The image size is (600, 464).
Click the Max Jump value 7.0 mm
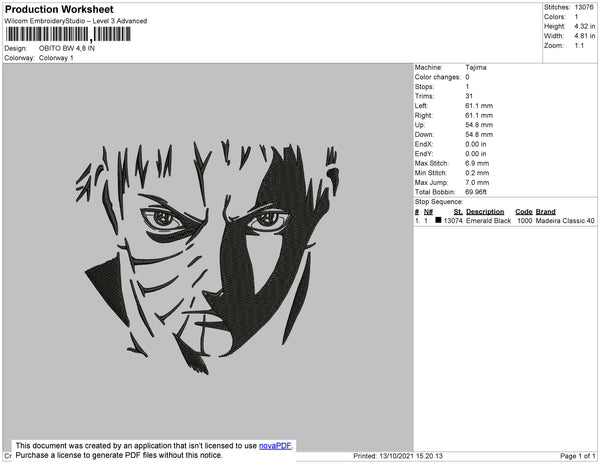(x=477, y=182)
